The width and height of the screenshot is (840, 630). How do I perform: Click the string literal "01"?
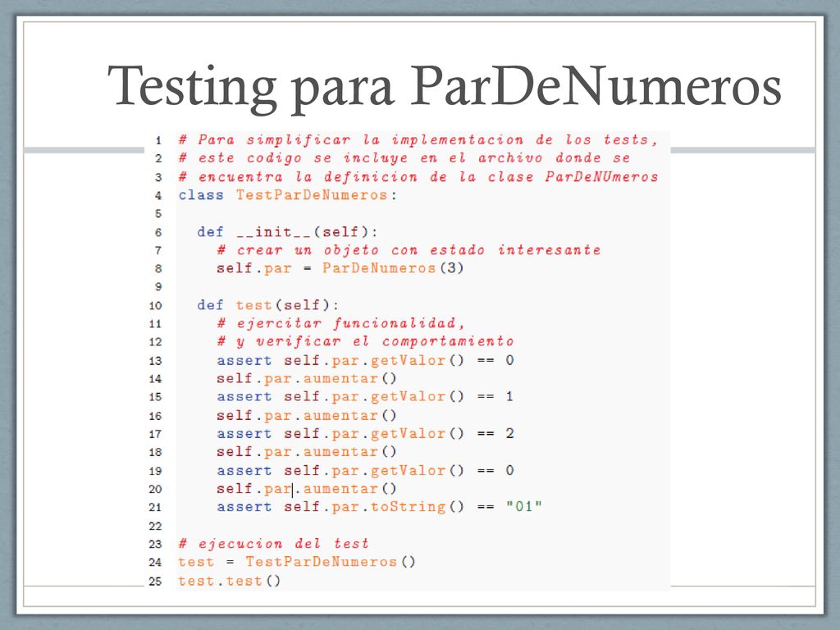coord(523,506)
